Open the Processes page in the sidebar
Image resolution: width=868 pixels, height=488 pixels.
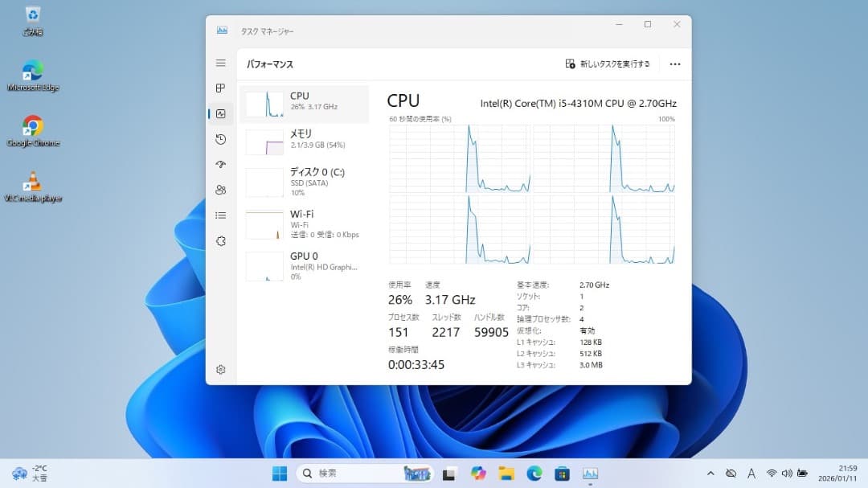tap(221, 88)
